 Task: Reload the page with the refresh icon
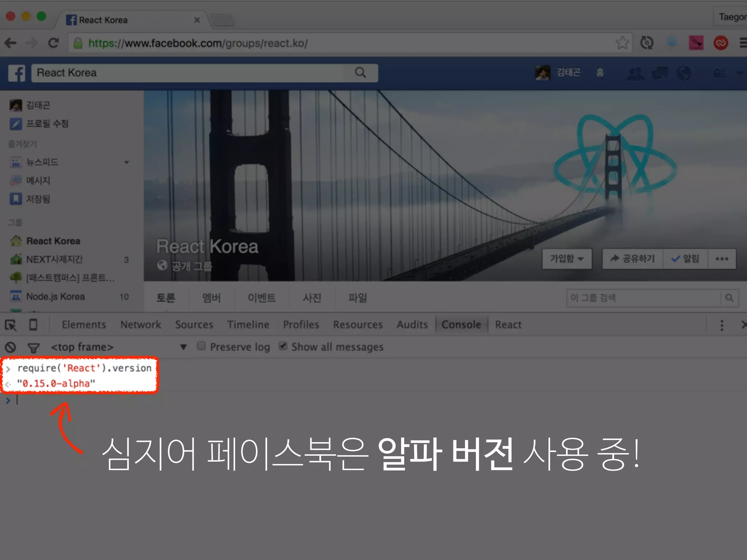point(54,43)
